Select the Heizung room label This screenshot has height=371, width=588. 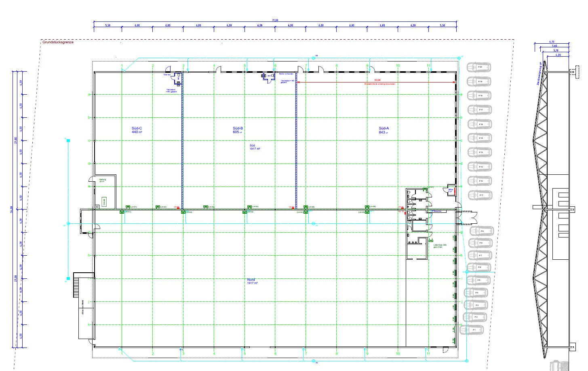coord(103,180)
